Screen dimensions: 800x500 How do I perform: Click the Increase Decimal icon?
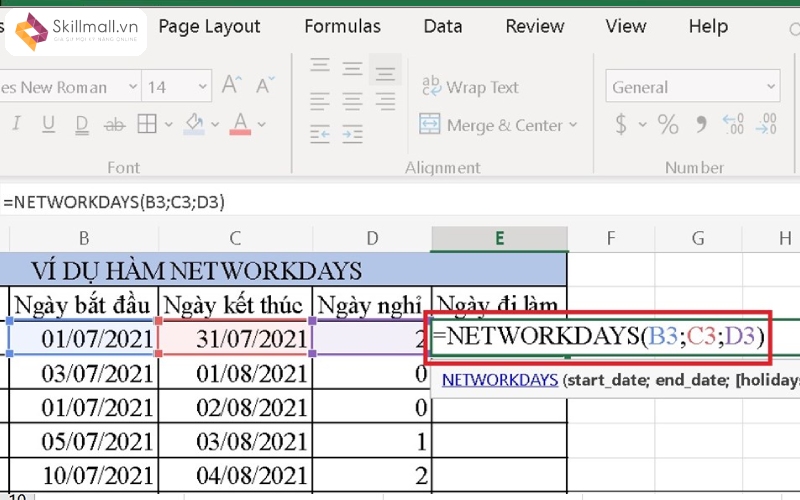pyautogui.click(x=735, y=125)
